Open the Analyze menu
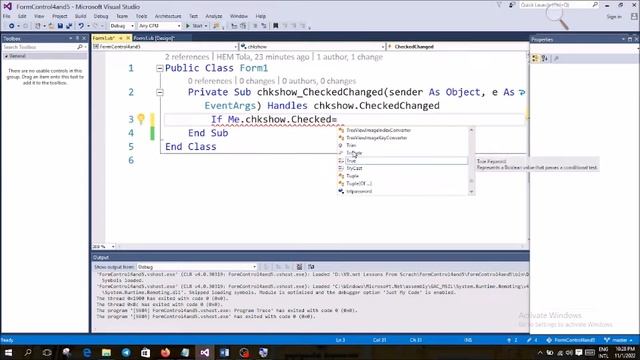The image size is (640, 360). [x=213, y=16]
